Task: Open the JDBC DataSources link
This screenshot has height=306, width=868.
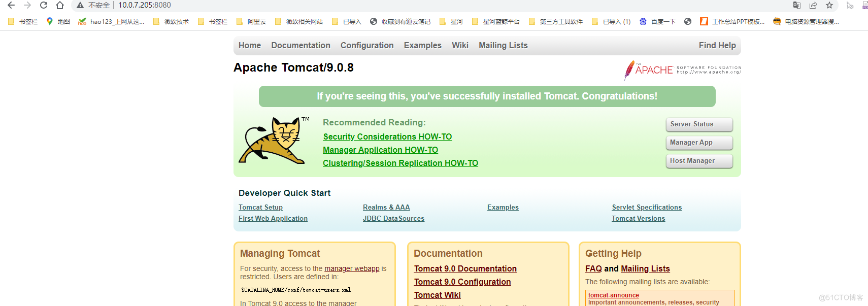Action: 393,218
